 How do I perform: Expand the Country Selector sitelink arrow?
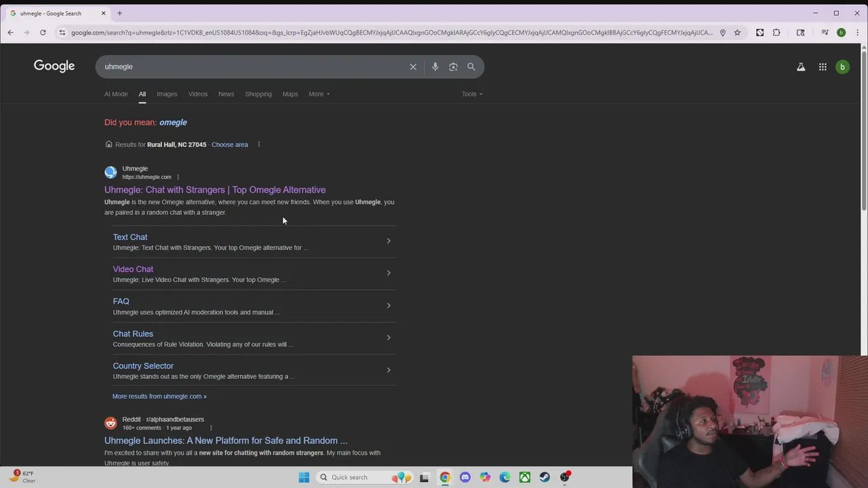pos(389,370)
